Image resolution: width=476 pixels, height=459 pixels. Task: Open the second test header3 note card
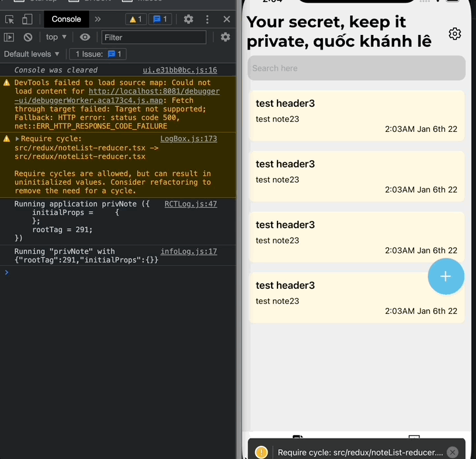pos(357,176)
